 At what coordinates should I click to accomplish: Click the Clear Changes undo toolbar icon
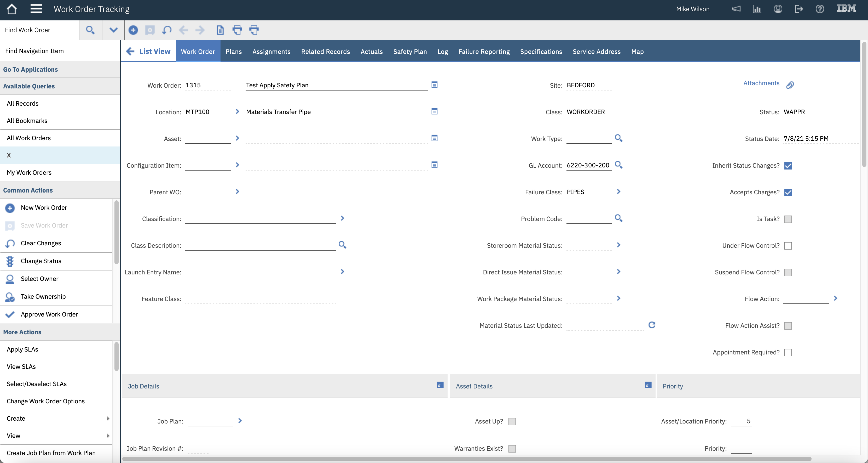click(x=166, y=30)
